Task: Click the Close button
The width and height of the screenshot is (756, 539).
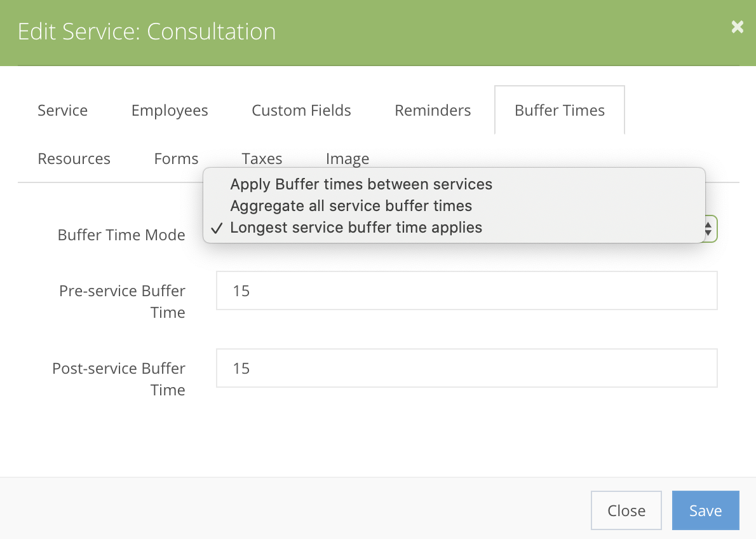Action: (x=626, y=510)
